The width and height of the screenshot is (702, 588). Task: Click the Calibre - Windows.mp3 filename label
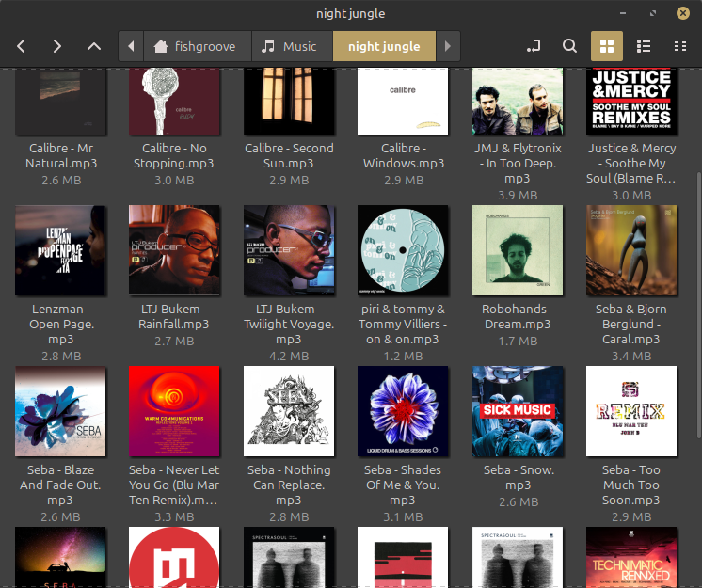coord(403,155)
